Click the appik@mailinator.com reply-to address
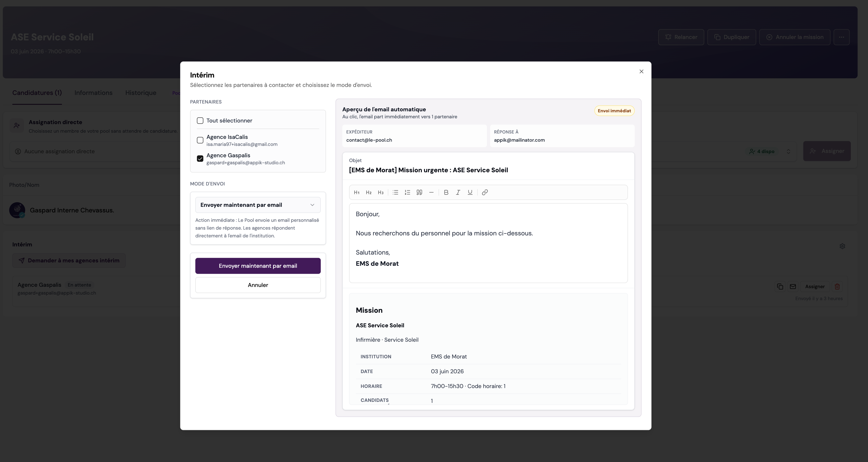This screenshot has height=462, width=868. (519, 140)
